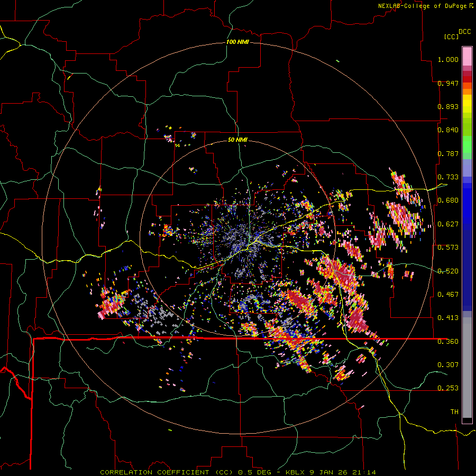Click the 0.893 value on the color scale

pos(448,106)
